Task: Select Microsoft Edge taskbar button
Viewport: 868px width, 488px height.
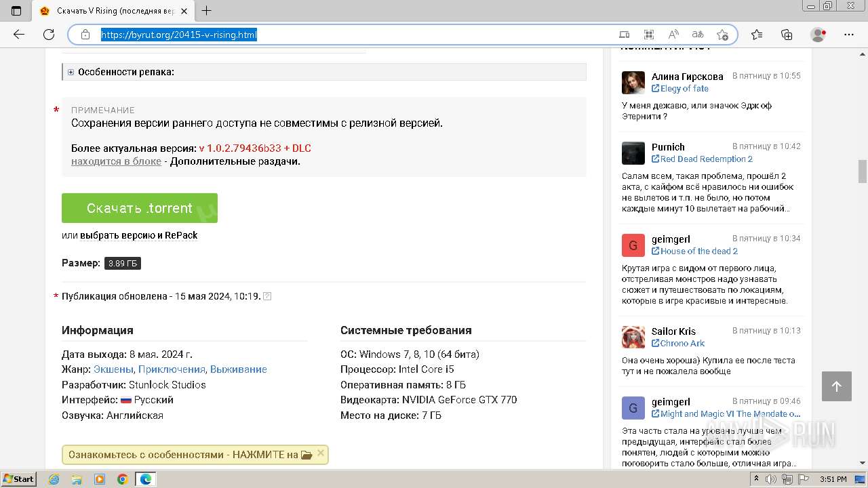Action: [x=146, y=479]
